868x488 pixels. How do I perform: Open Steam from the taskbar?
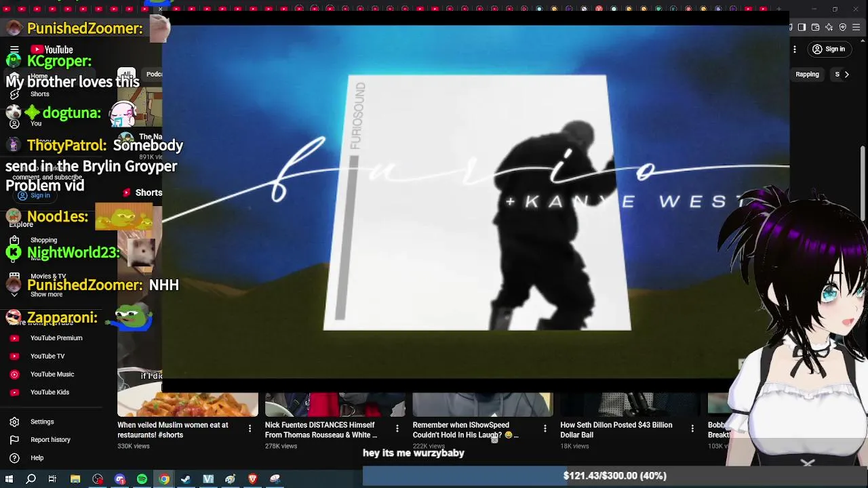[x=186, y=479]
